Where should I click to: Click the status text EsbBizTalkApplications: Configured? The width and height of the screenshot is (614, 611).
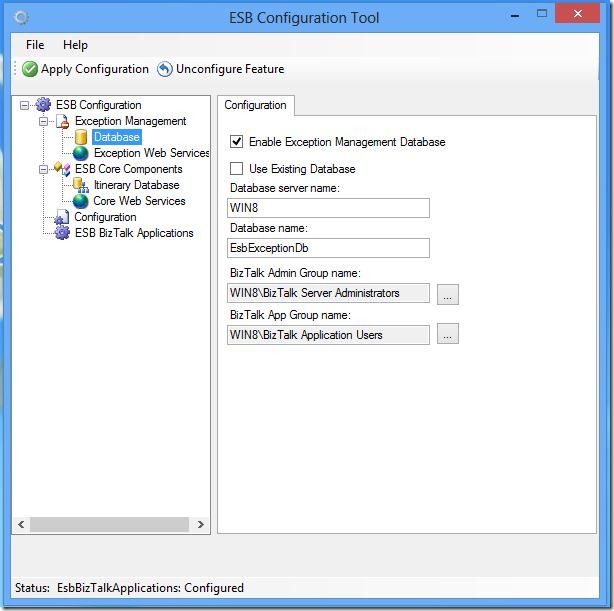tap(150, 588)
